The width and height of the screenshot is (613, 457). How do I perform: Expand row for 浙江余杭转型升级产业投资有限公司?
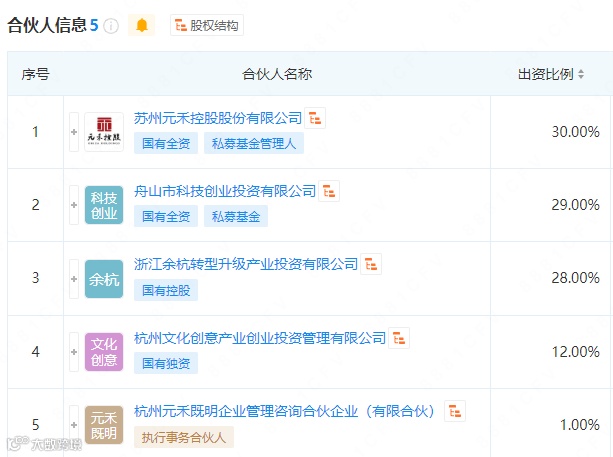pos(74,279)
